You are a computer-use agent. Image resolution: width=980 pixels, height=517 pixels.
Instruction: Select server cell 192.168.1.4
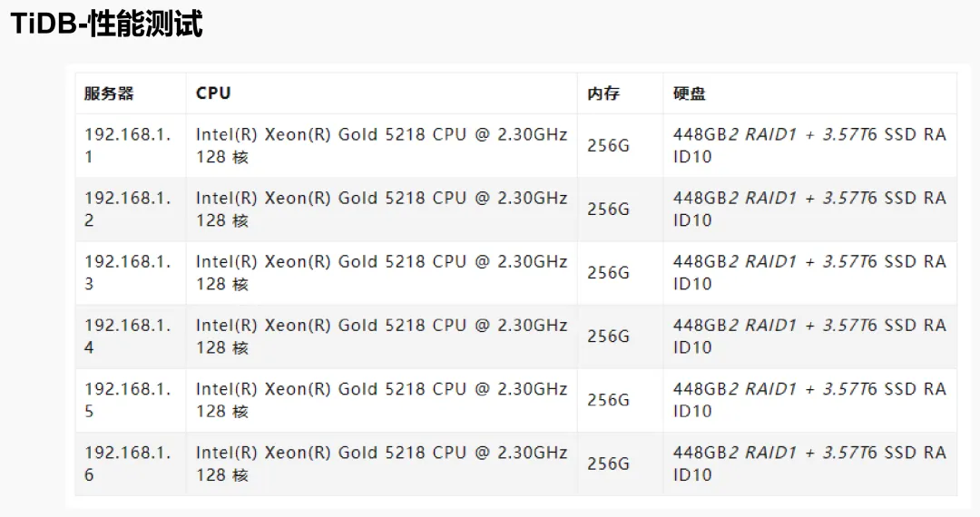131,337
